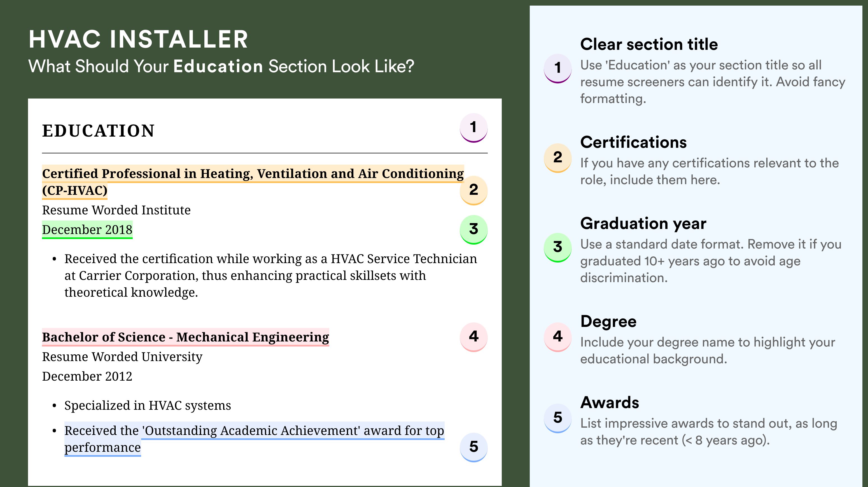
Task: Click the EDUCATION section heading
Action: (x=98, y=131)
